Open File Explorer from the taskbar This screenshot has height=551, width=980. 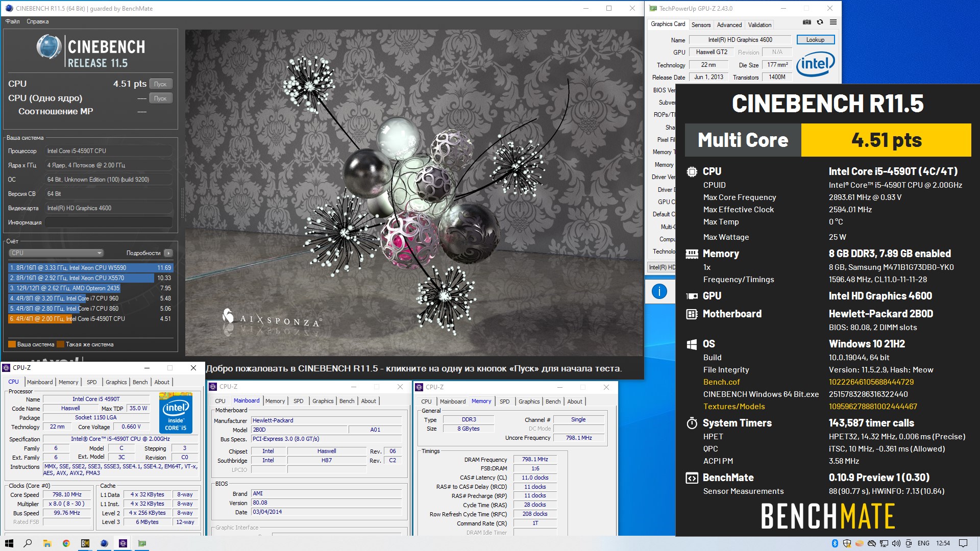coord(47,543)
